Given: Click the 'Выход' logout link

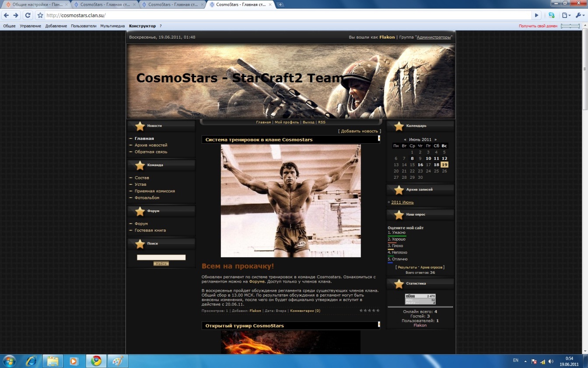Looking at the screenshot, I should click(308, 122).
